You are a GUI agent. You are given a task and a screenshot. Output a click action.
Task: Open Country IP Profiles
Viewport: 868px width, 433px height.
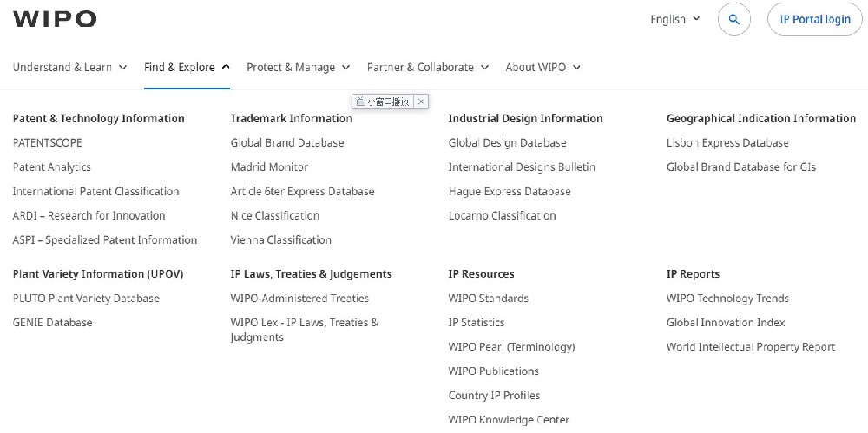tap(494, 396)
